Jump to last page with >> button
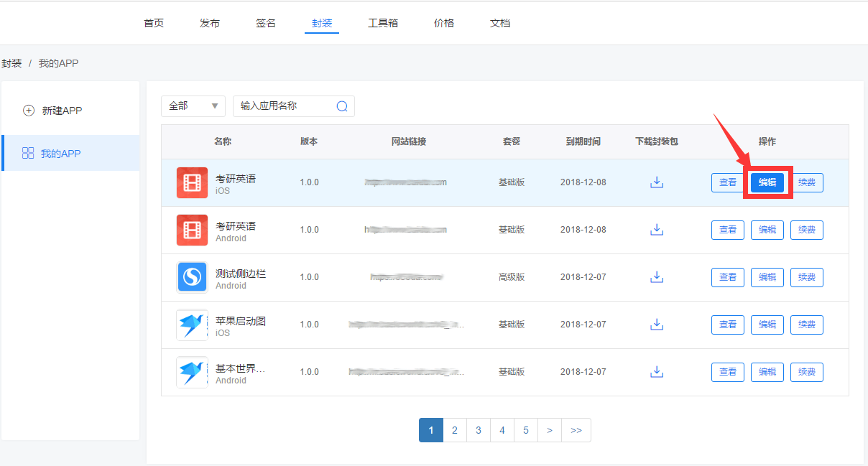Image resolution: width=868 pixels, height=466 pixels. [576, 430]
